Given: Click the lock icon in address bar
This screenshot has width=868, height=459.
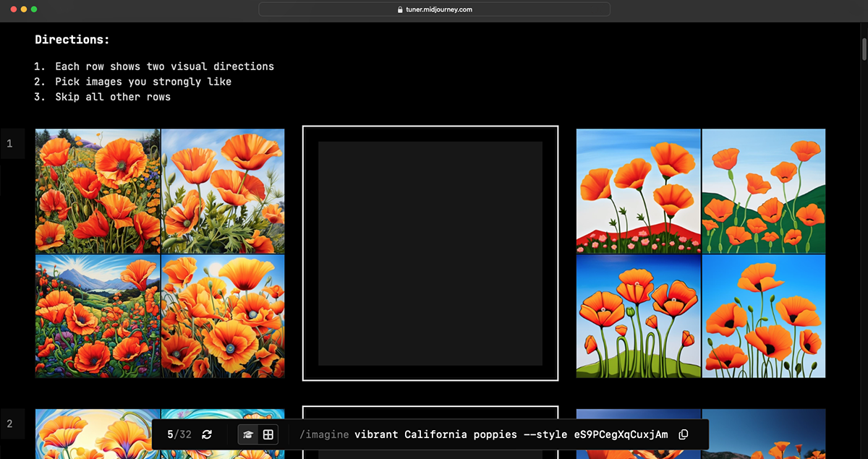Looking at the screenshot, I should (399, 10).
